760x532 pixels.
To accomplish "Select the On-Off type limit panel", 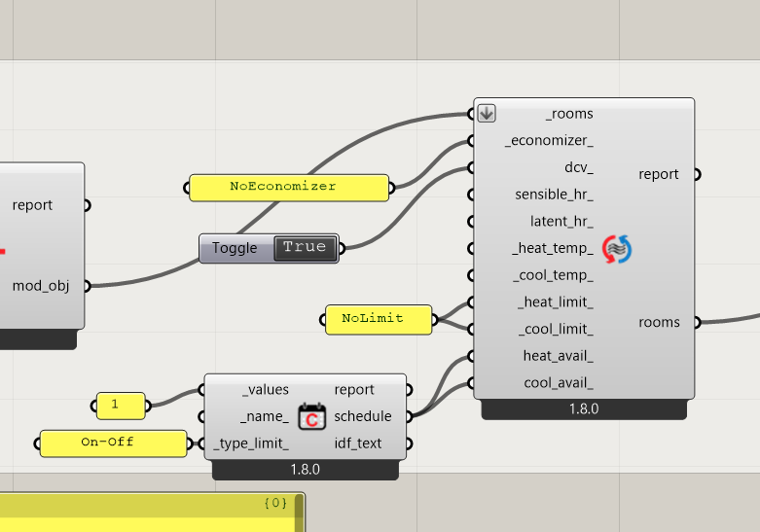I will pyautogui.click(x=114, y=443).
